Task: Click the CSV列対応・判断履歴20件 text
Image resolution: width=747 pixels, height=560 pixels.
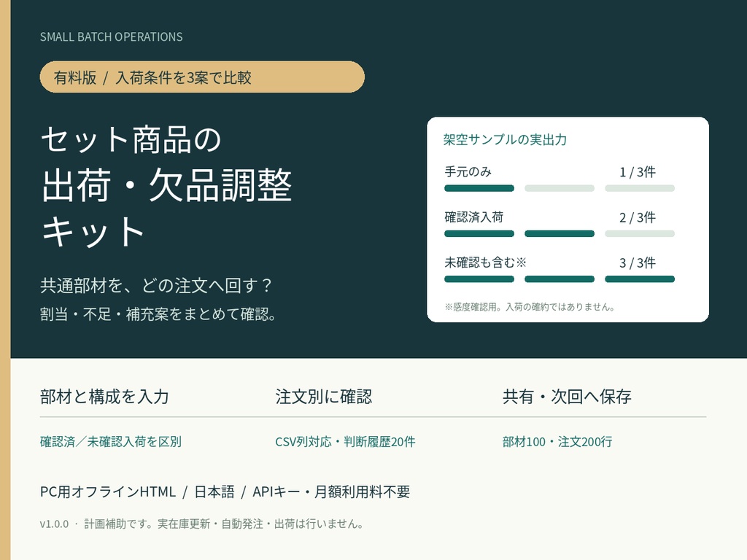Action: point(345,441)
